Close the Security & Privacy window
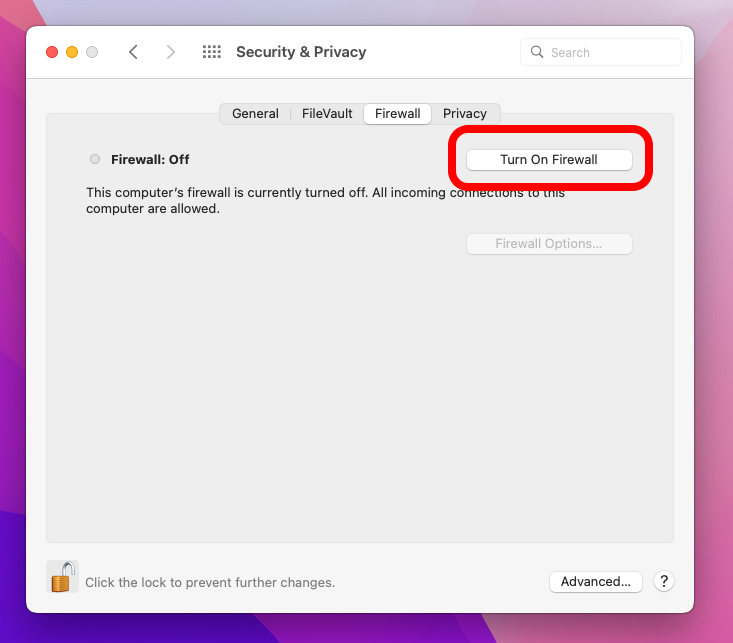The image size is (733, 643). coord(52,52)
